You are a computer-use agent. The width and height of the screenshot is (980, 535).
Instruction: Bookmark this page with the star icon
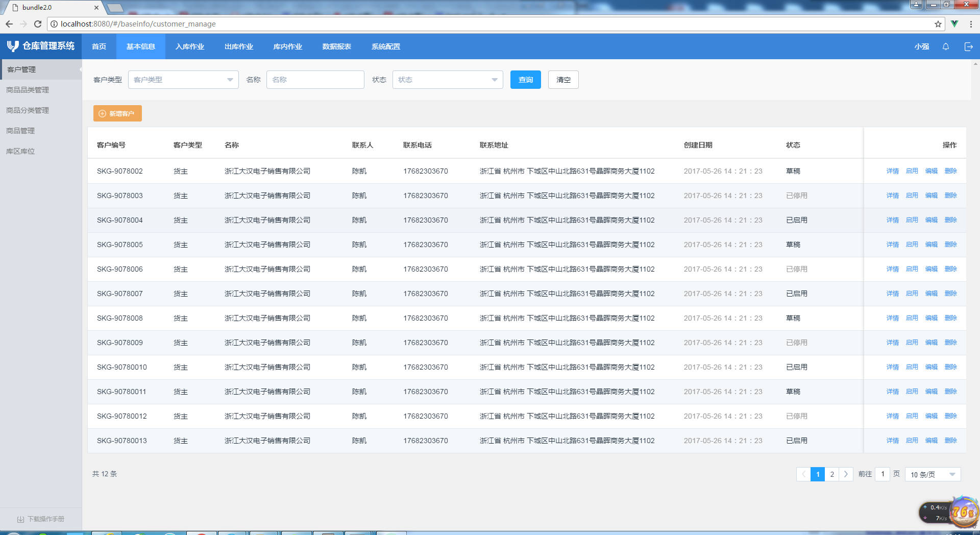tap(938, 24)
